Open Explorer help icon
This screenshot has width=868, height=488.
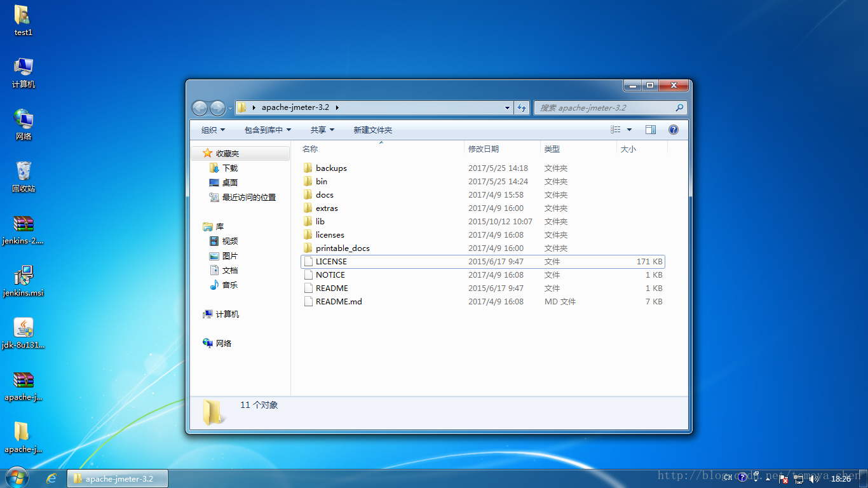click(x=674, y=130)
